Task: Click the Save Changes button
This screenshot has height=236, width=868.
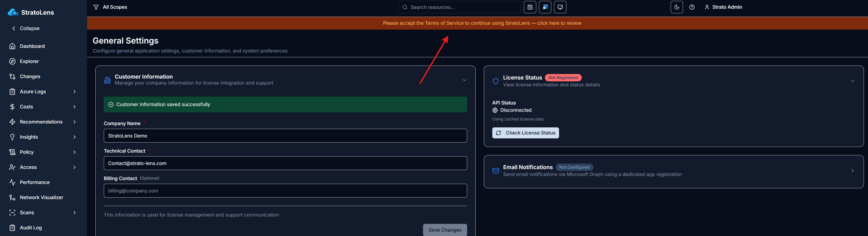Action: (445, 230)
